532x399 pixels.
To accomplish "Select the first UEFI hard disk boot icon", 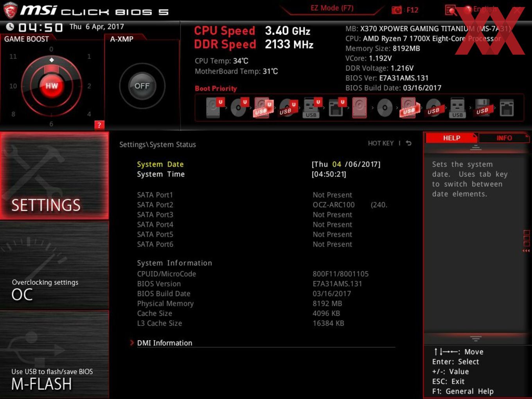I will (214, 108).
